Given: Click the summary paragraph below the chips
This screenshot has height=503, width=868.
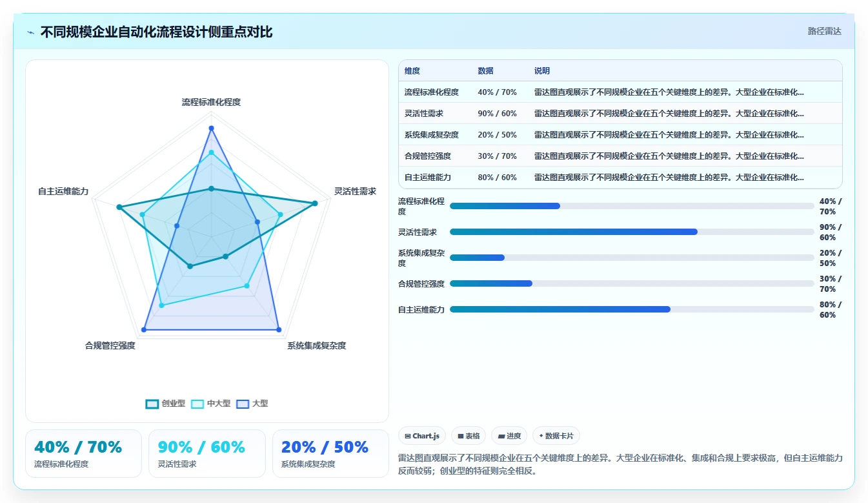Looking at the screenshot, I should coord(620,464).
